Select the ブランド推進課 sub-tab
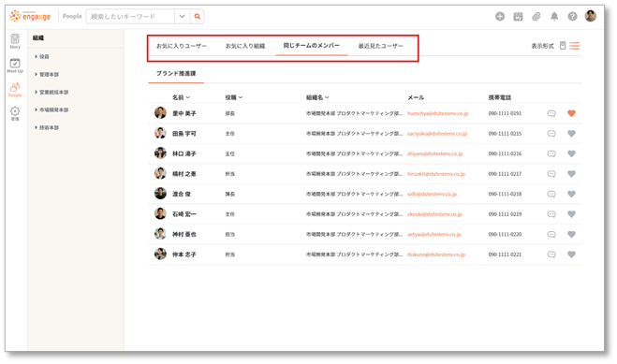 pyautogui.click(x=176, y=74)
